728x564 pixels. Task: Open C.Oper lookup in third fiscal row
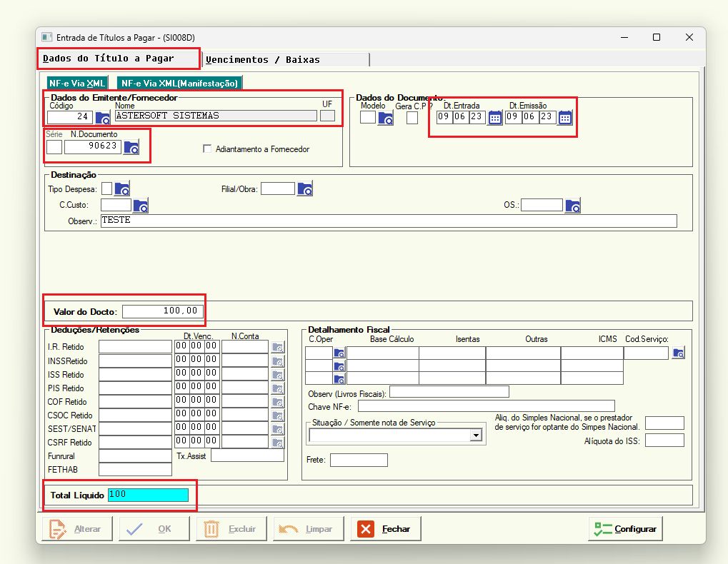pos(339,379)
